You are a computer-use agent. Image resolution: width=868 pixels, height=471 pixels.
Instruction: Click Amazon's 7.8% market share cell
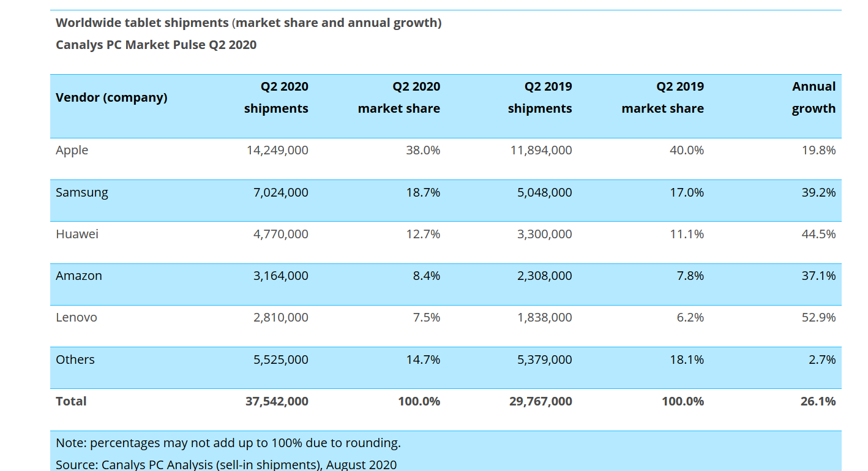click(690, 276)
